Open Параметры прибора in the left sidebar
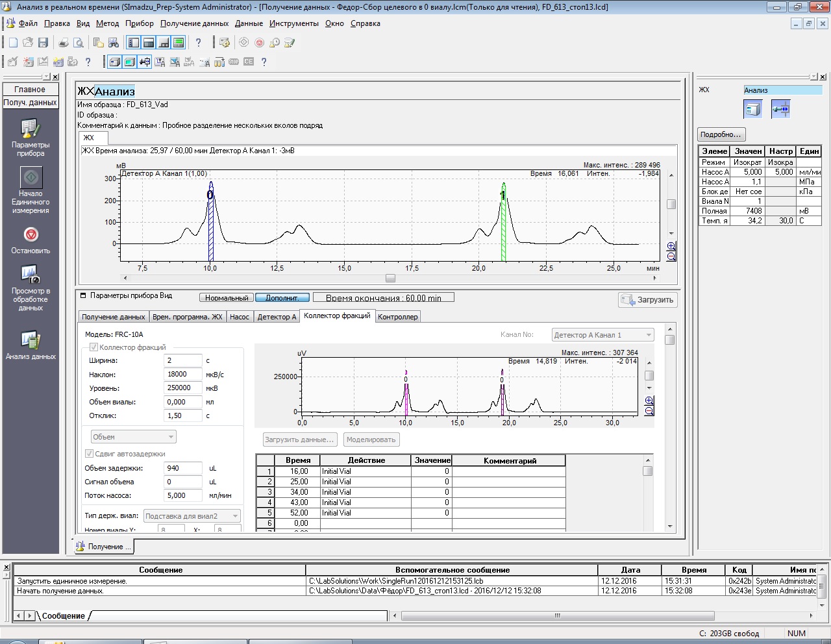The width and height of the screenshot is (831, 644). pos(31,129)
